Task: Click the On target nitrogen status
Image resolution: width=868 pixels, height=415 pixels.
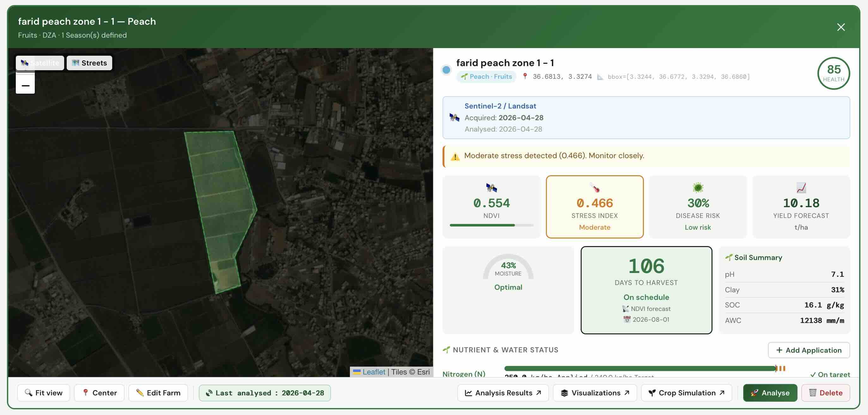Action: [x=830, y=374]
